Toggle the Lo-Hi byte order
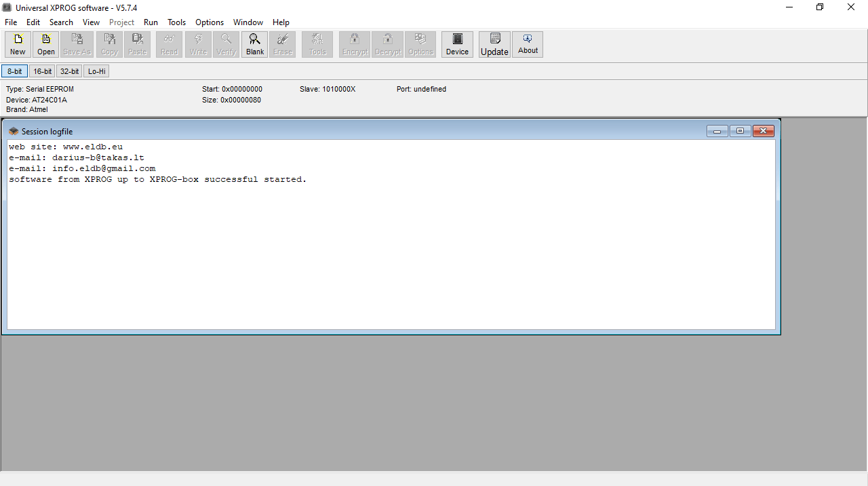The image size is (868, 486). 96,71
